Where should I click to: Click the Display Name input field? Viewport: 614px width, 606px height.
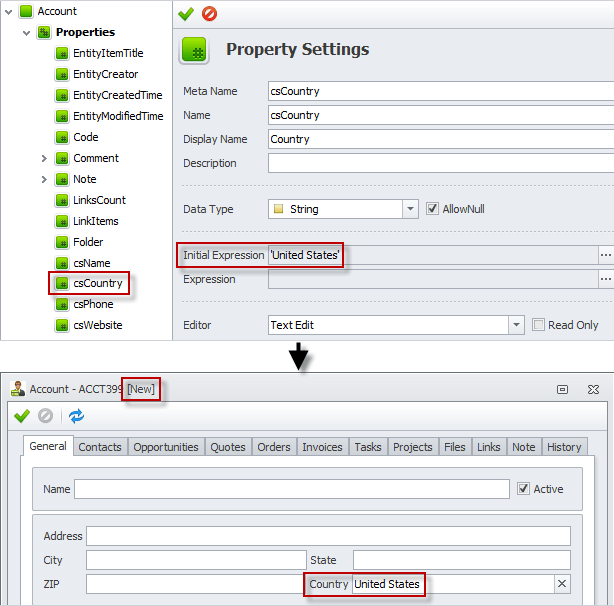point(440,139)
